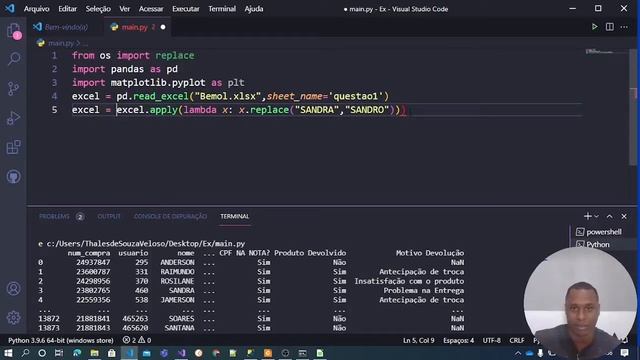The height and width of the screenshot is (360, 640).
Task: Click line number 1 in the gutter
Action: pyautogui.click(x=54, y=56)
